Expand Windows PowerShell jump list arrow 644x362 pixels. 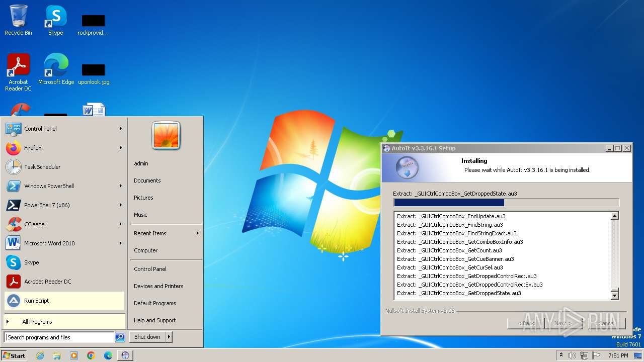pyautogui.click(x=121, y=186)
